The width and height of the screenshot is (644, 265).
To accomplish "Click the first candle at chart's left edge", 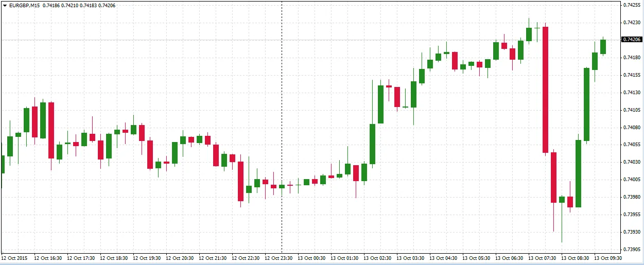I will coord(2,164).
